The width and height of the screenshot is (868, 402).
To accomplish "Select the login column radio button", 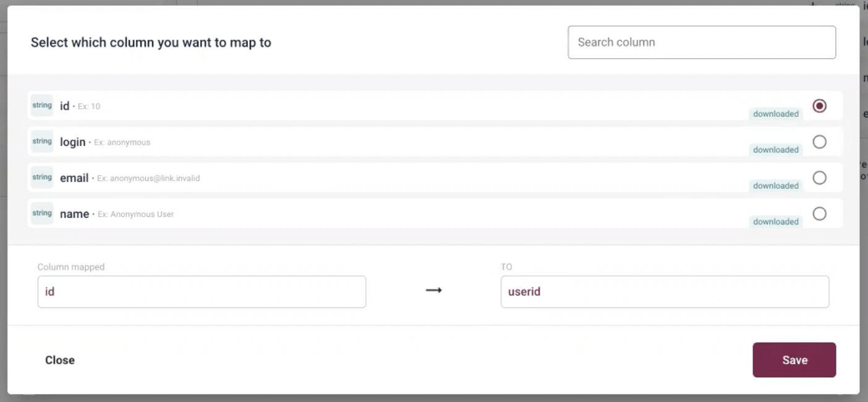I will tap(819, 142).
